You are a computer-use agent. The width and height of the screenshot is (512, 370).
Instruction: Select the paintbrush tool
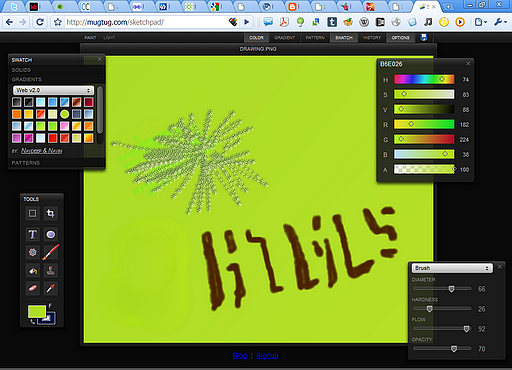(x=51, y=252)
